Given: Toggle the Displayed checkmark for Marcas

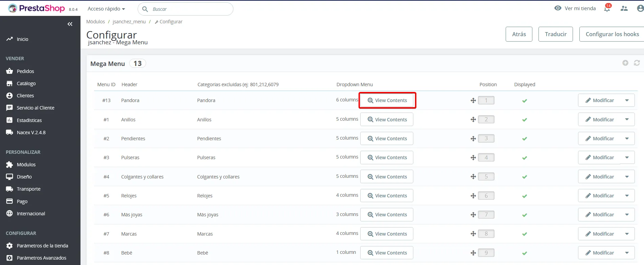Looking at the screenshot, I should (x=525, y=234).
